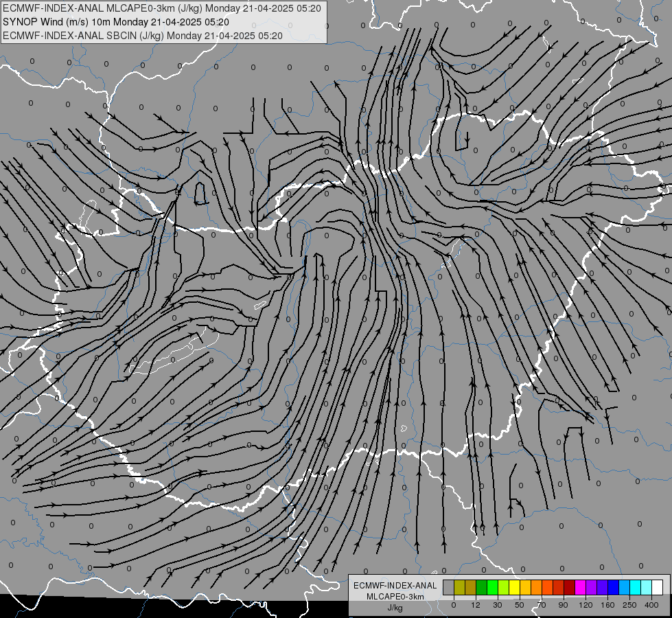This screenshot has width=672, height=618.
Task: Select the purple legend swatch
Action: [x=592, y=587]
